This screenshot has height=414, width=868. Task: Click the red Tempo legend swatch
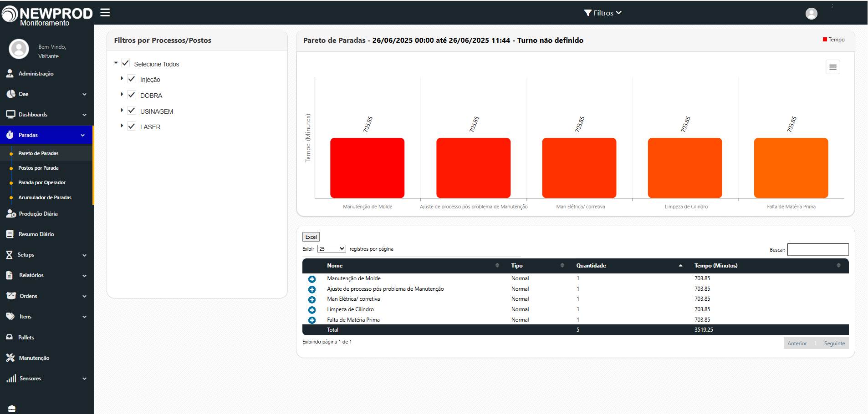(x=825, y=40)
